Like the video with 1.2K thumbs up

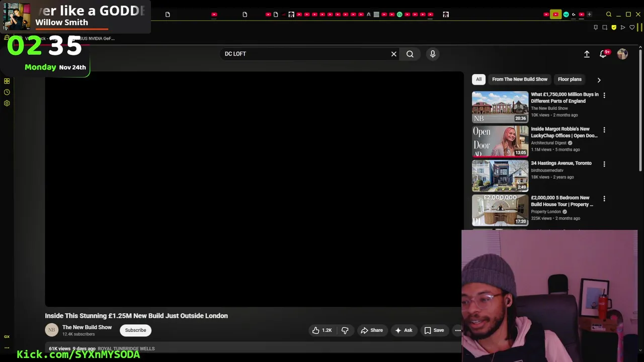pyautogui.click(x=322, y=330)
